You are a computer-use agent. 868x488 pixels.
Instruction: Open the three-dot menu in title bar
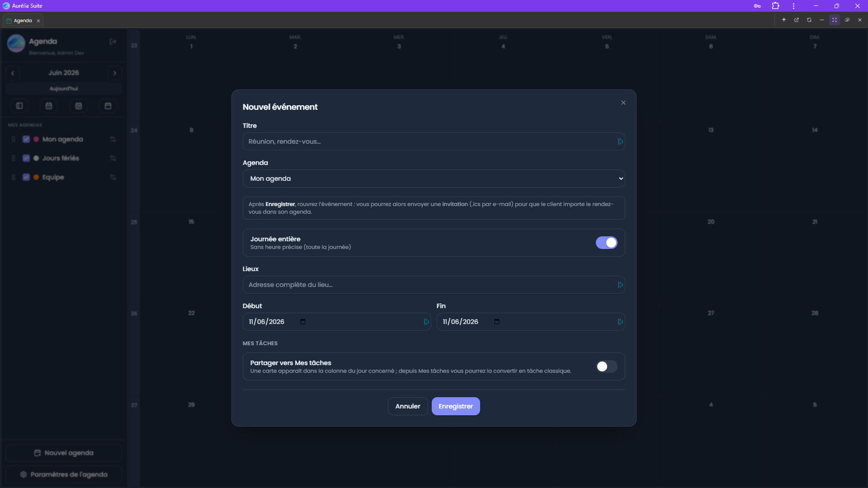click(793, 6)
